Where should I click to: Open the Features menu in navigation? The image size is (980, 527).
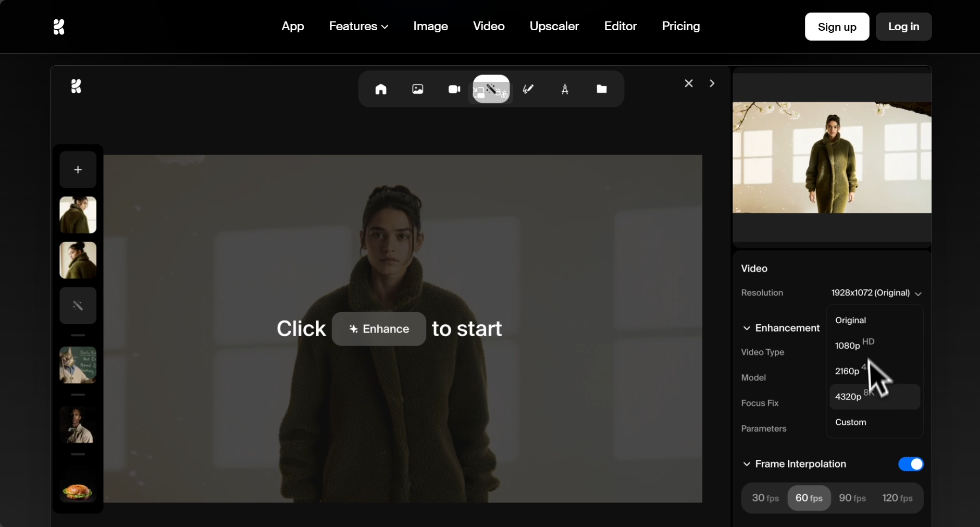(358, 26)
